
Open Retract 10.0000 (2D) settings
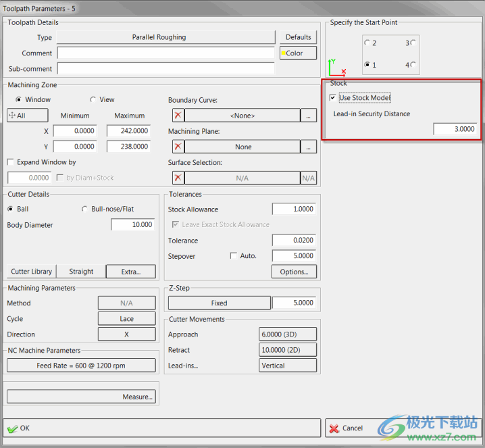(x=288, y=350)
